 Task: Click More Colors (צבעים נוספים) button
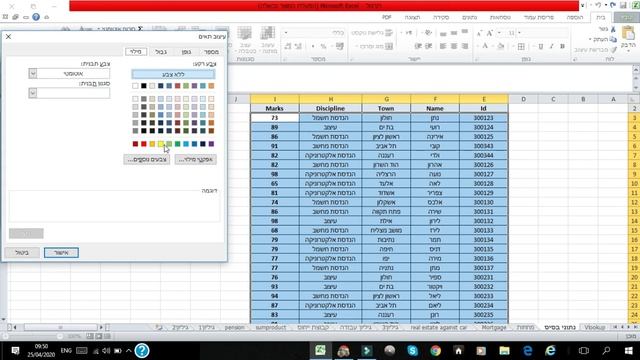click(x=147, y=160)
